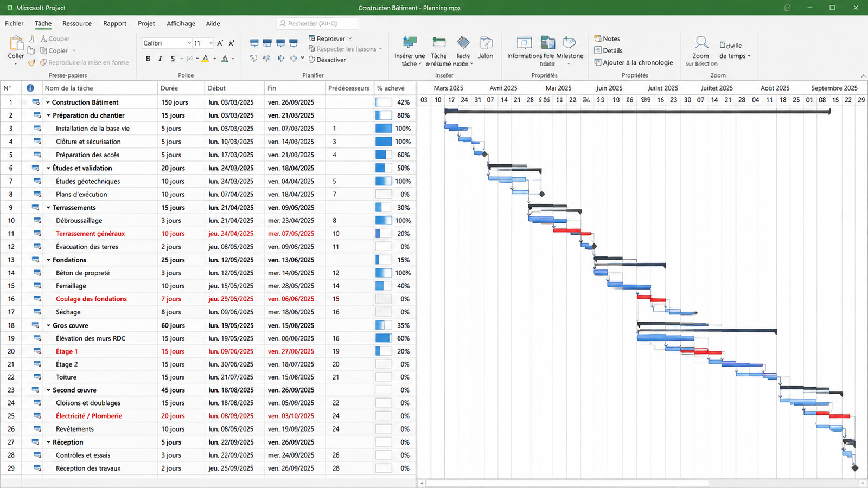
Task: Click the Gantt horizontal scrollbar
Action: pyautogui.click(x=567, y=483)
